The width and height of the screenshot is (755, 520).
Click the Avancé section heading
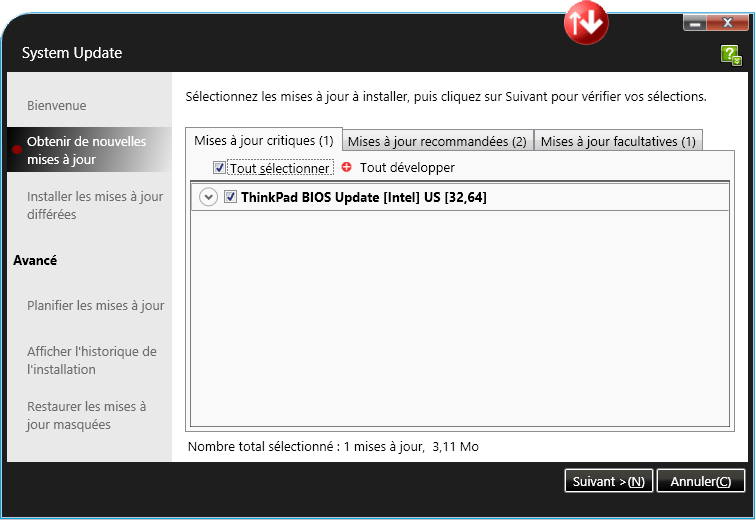(x=35, y=260)
